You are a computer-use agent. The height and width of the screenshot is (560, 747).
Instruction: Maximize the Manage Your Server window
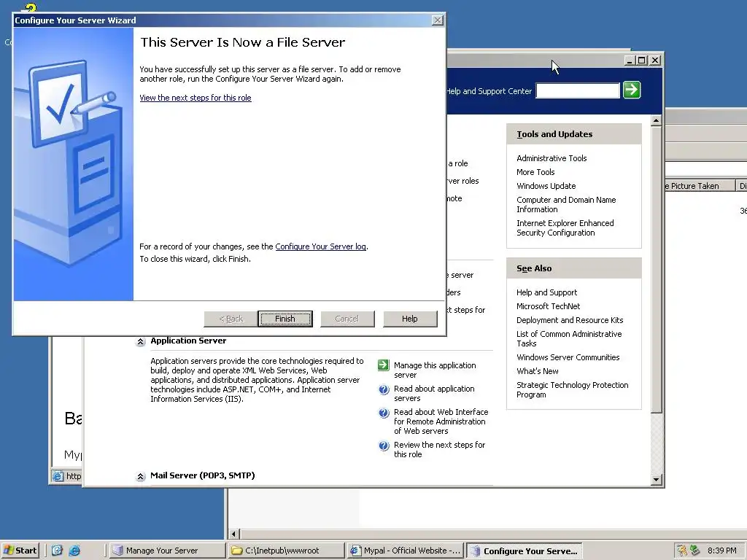[642, 61]
